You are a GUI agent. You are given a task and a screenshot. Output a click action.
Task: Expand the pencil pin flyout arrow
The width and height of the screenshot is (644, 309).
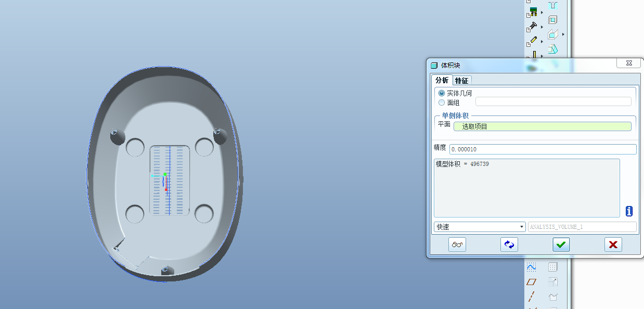pyautogui.click(x=542, y=41)
